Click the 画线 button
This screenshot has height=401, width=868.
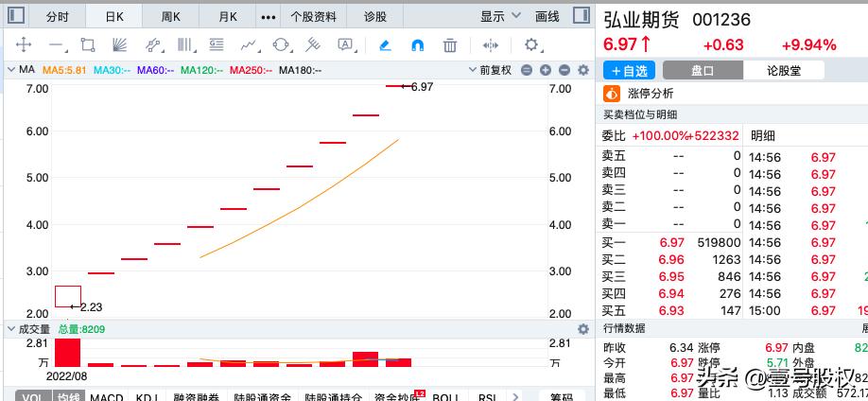tap(547, 17)
